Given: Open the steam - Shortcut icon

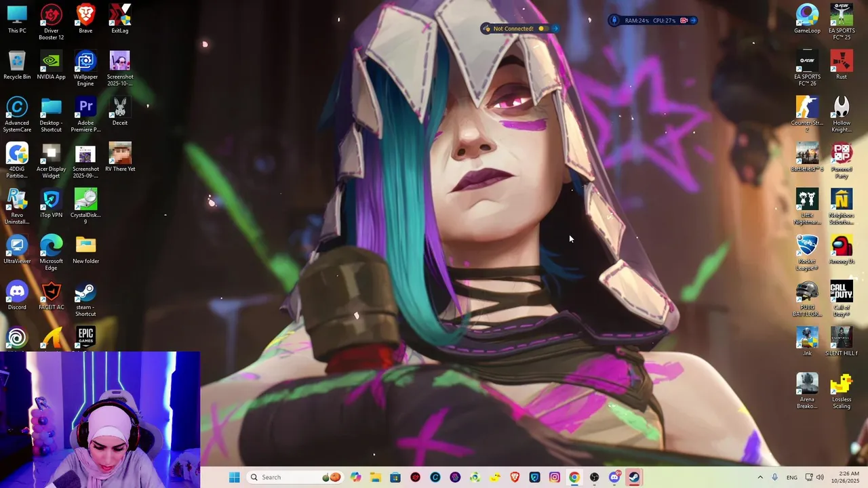Looking at the screenshot, I should tap(85, 299).
